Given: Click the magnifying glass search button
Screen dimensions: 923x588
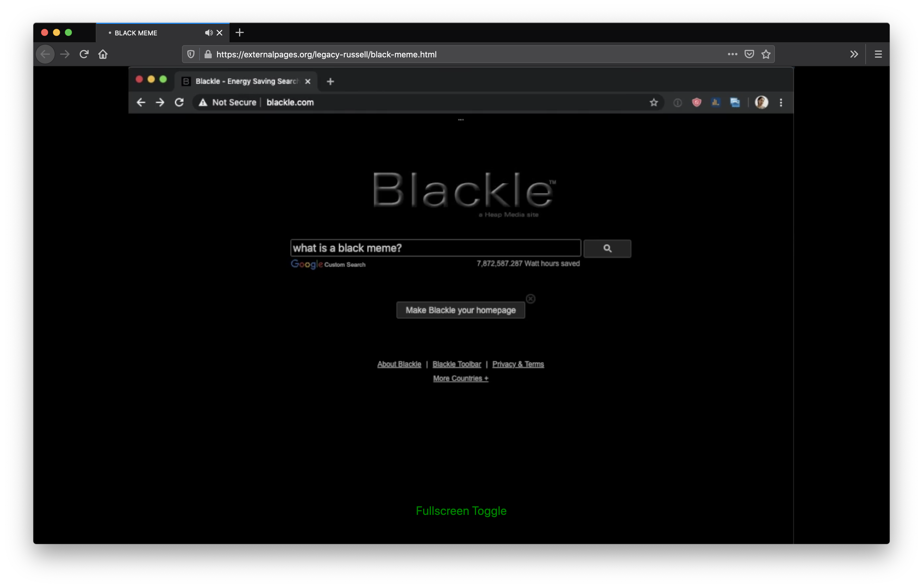Looking at the screenshot, I should click(607, 249).
